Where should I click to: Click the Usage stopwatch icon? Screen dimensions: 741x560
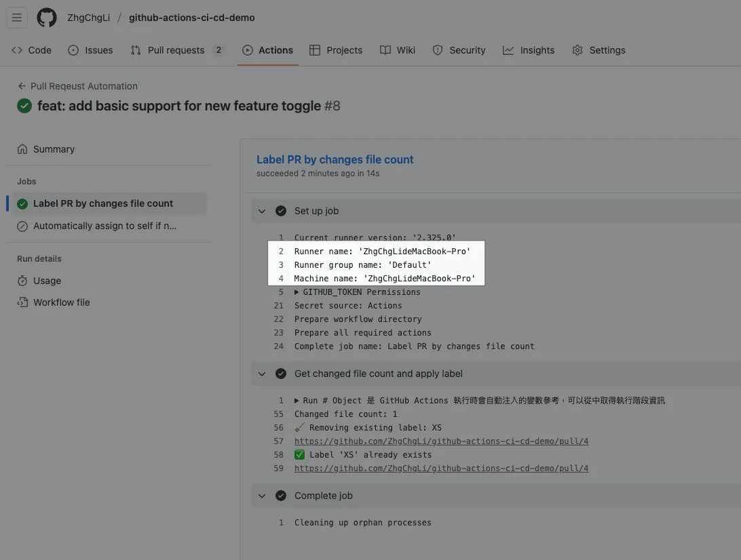(22, 281)
